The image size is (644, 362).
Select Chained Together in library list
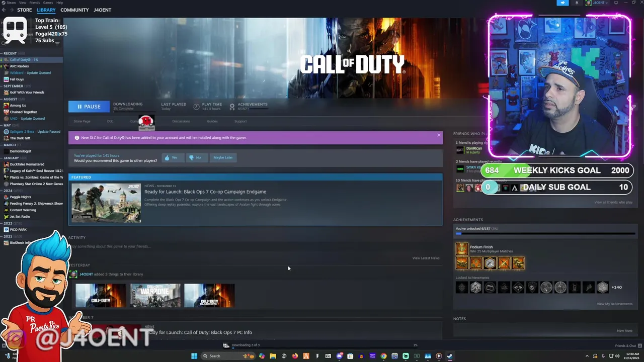coord(32,112)
